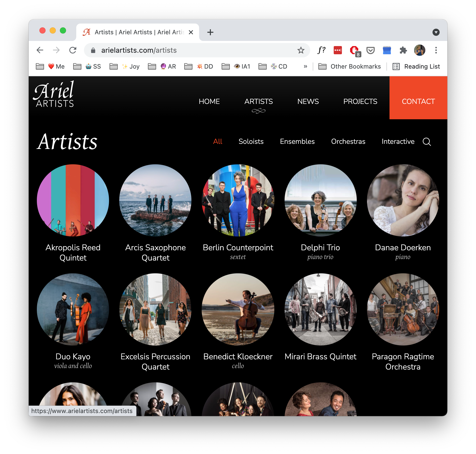Open the AR bookmarks folder
The image size is (476, 454).
tap(162, 67)
